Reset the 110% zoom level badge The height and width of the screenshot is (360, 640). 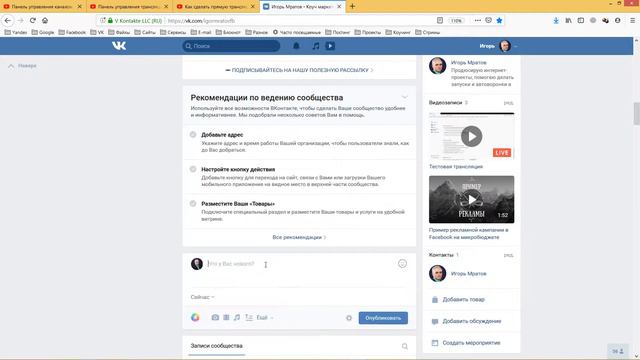[x=456, y=20]
